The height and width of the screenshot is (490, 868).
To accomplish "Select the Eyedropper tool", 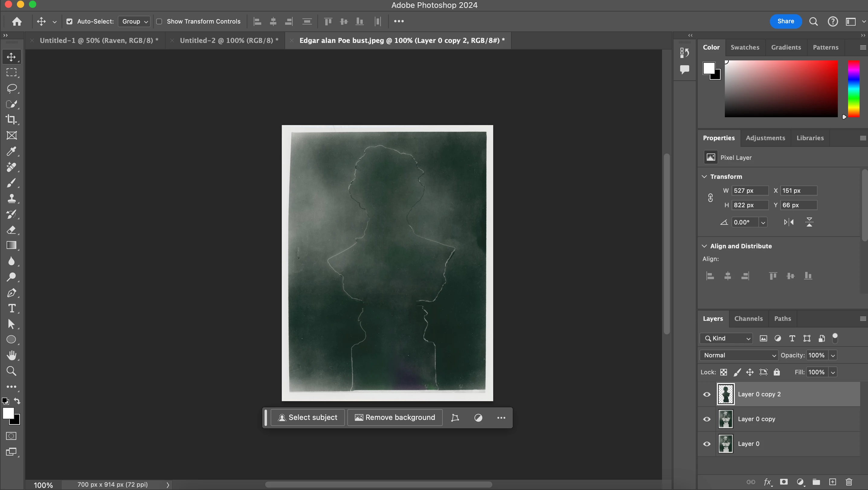I will [x=11, y=151].
